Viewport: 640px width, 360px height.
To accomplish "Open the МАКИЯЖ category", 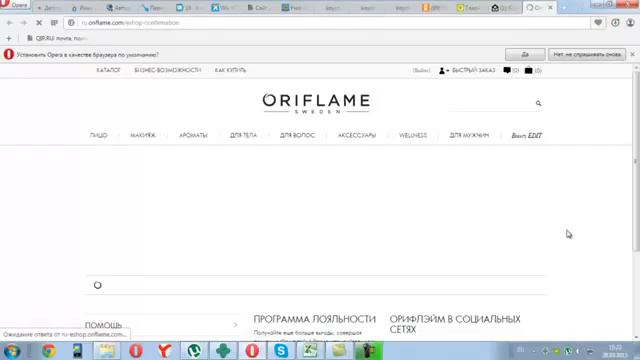I will click(x=143, y=135).
